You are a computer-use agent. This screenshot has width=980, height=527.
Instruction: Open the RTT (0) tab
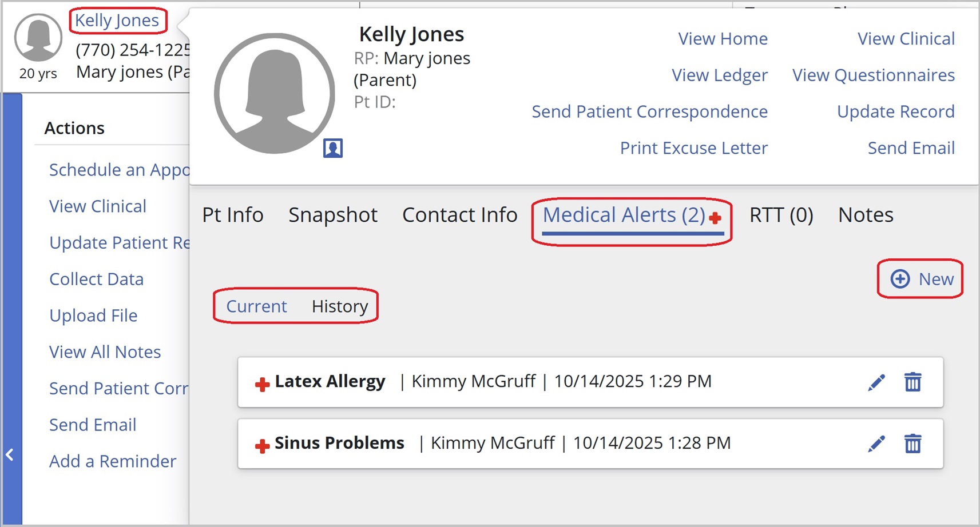coord(781,215)
